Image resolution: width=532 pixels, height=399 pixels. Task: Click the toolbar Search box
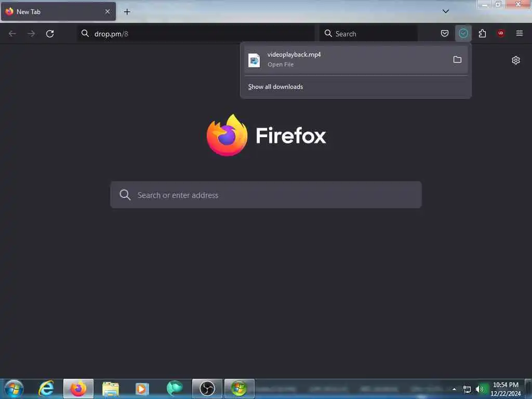368,34
